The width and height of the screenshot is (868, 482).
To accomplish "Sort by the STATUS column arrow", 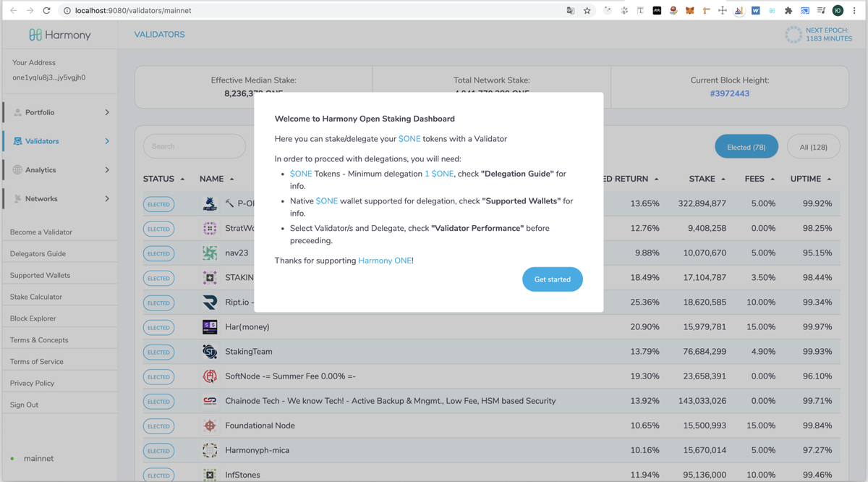I will coord(182,179).
